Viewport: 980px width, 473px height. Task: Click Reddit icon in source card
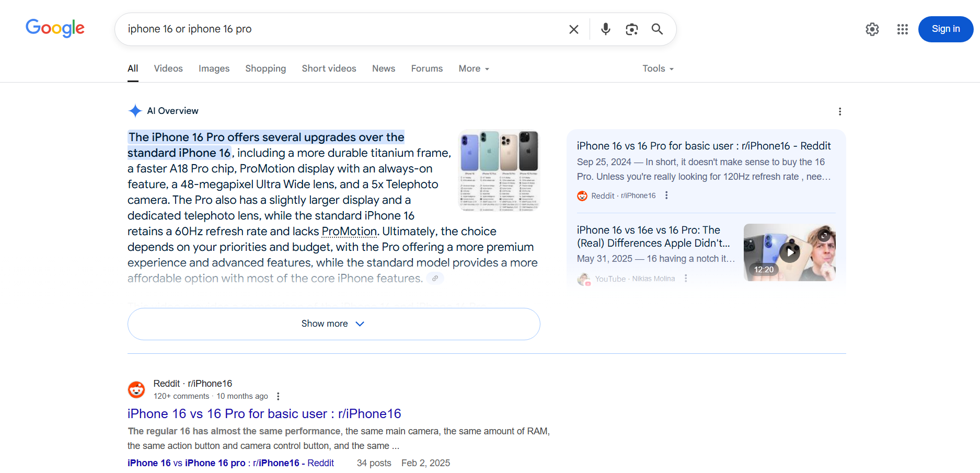(582, 196)
